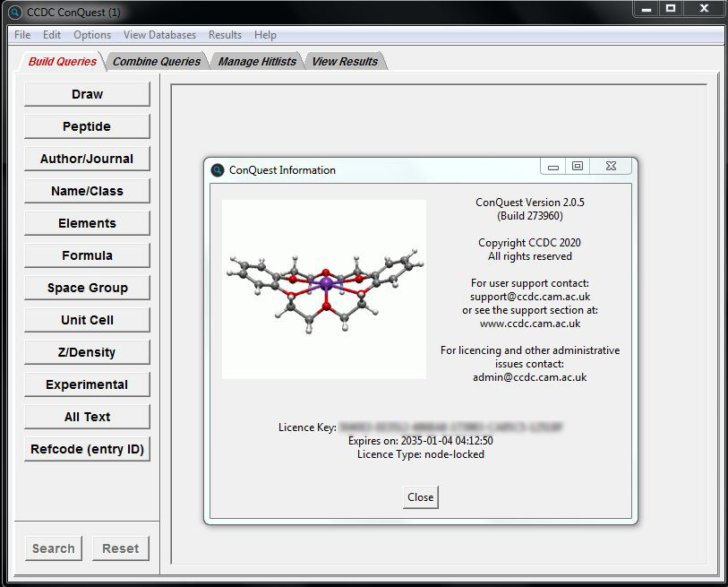Open the Space Group search
Image resolution: width=728 pixels, height=587 pixels.
coord(87,288)
